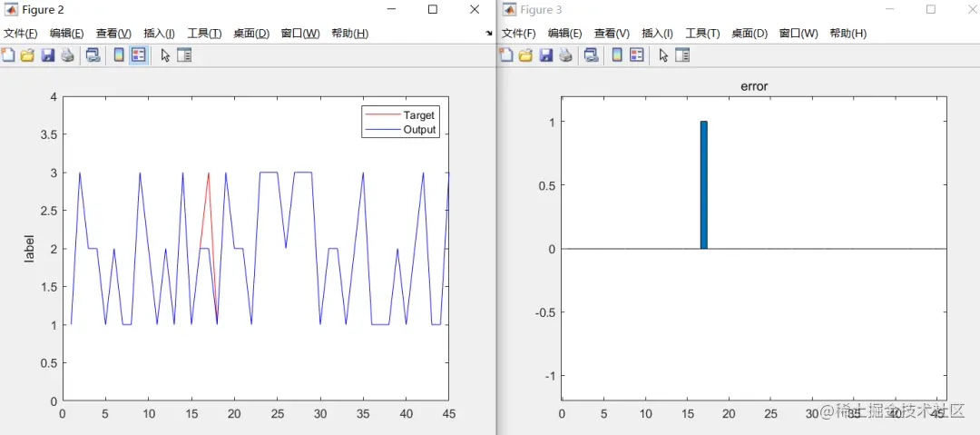Toggle Insert Legend icon in Figure 2 toolbar
This screenshot has width=980, height=435.
tap(139, 55)
